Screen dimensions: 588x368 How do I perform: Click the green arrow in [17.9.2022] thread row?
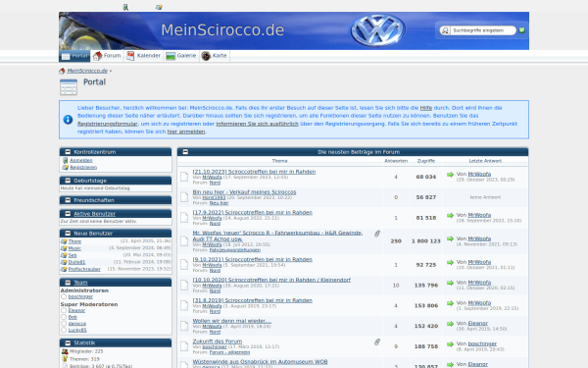451,216
